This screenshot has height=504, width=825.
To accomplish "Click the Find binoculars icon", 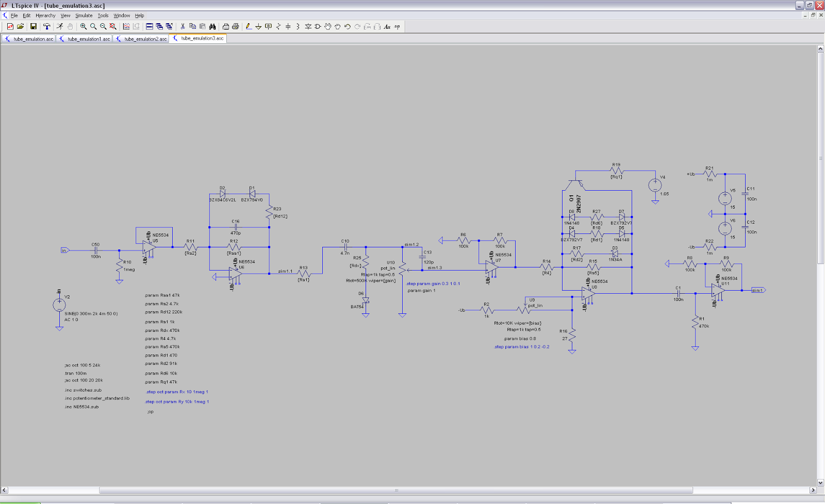I will point(212,26).
